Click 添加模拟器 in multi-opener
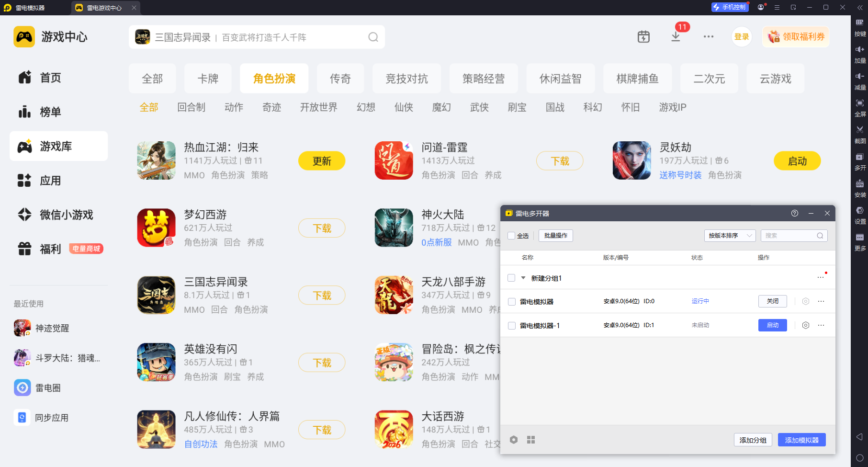The width and height of the screenshot is (868, 467). [x=802, y=440]
